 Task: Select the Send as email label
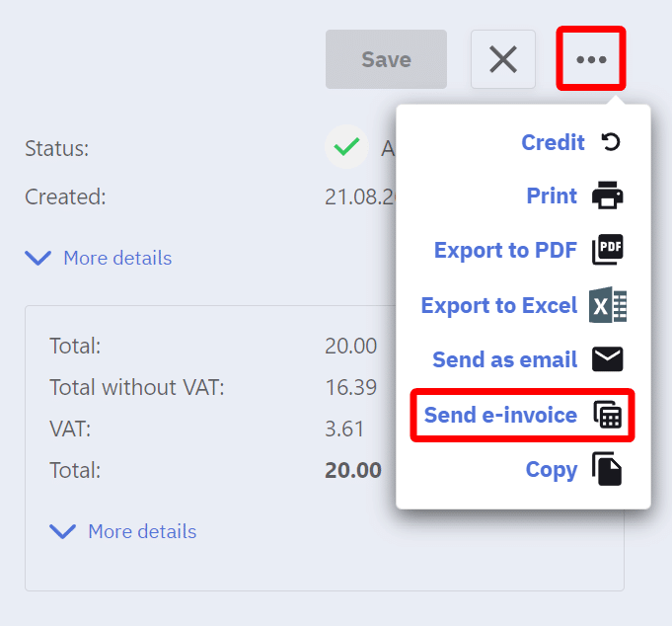504,359
